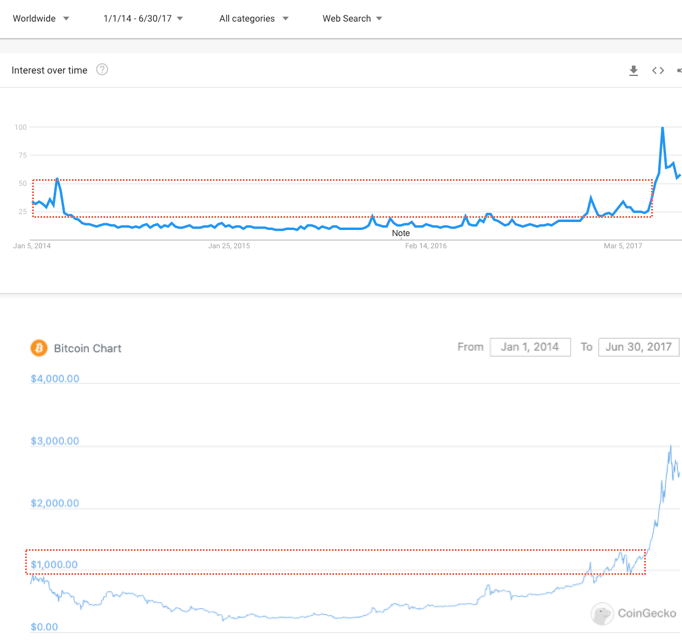Download the interest over time data

pos(634,70)
